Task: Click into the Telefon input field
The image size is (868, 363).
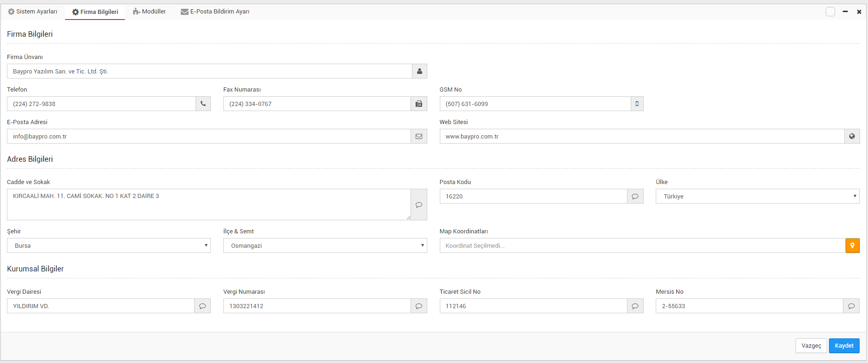Action: (101, 104)
